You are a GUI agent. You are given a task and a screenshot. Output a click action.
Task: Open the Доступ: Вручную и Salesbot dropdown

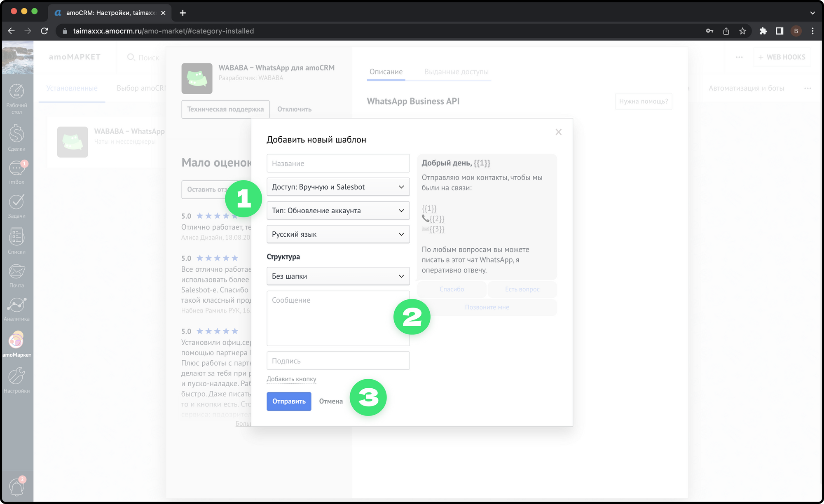pyautogui.click(x=338, y=187)
